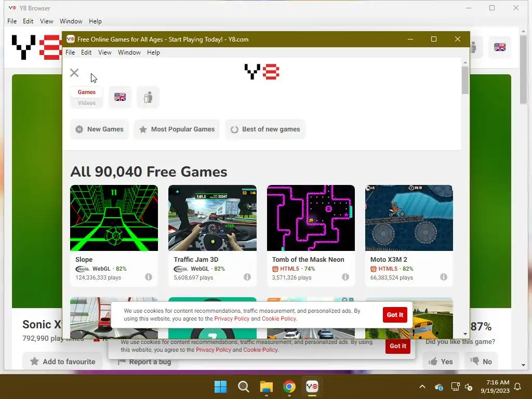Open Edit menu in background Y8 Browser window
The width and height of the screenshot is (532, 399).
(28, 21)
